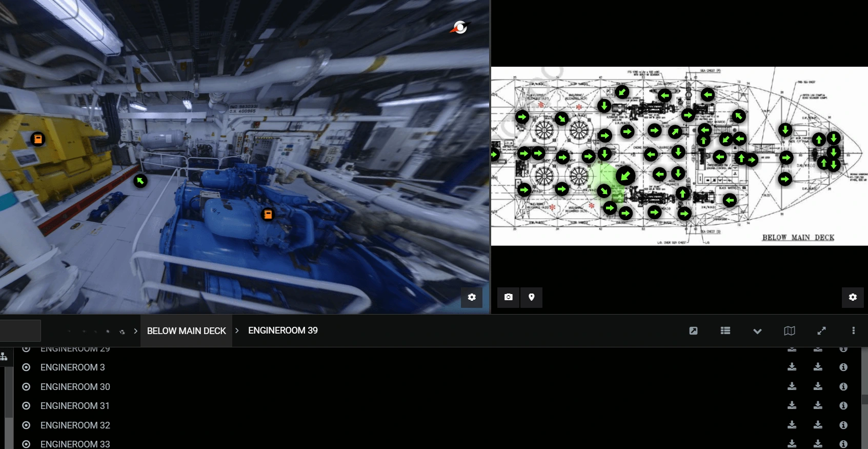Viewport: 868px width, 449px height.
Task: Show info for ENGINEROOM 30
Action: 843,387
